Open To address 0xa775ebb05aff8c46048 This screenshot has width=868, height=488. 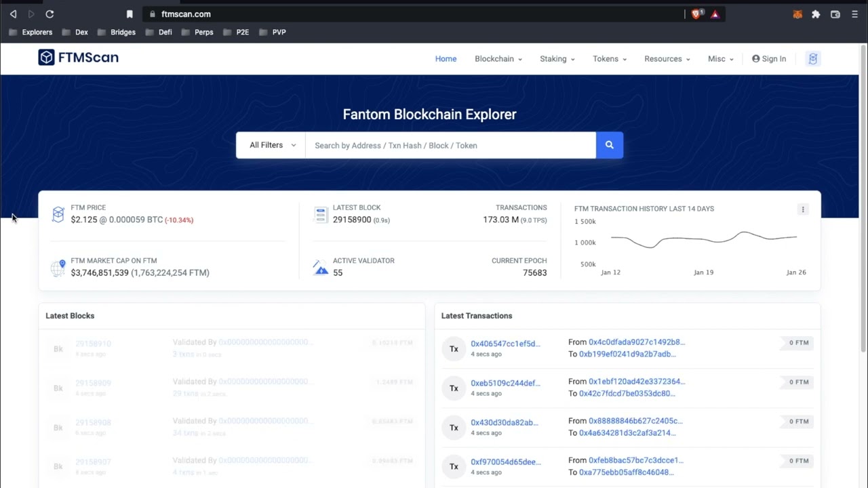(627, 472)
